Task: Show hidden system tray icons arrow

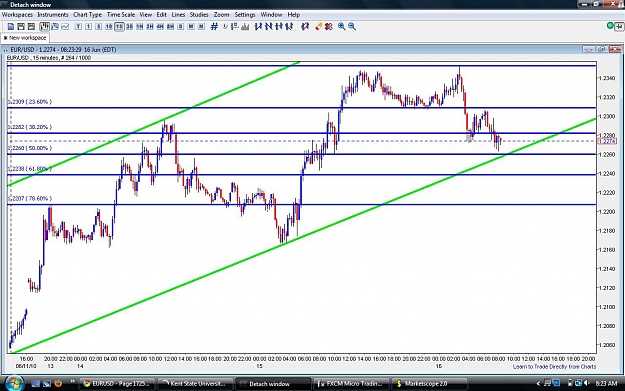Action: pos(538,384)
